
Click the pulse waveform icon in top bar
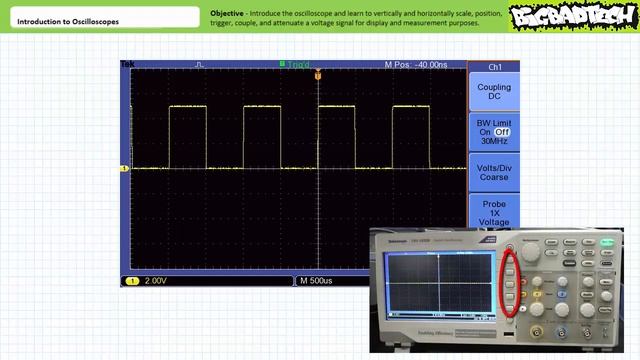199,64
